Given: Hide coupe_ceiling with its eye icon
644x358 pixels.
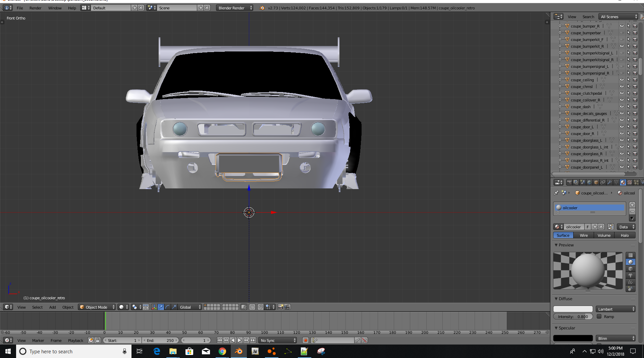Looking at the screenshot, I should [622, 80].
